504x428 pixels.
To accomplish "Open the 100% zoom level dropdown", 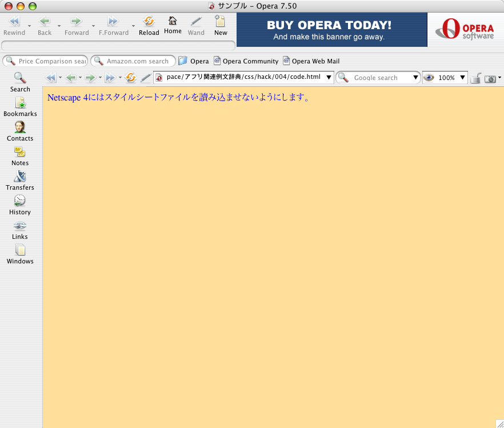I will pyautogui.click(x=462, y=78).
